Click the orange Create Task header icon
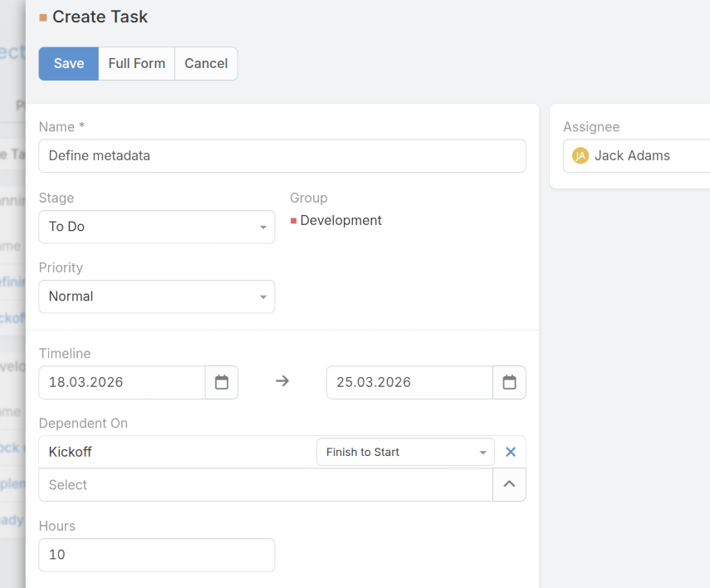710x588 pixels. (x=43, y=17)
